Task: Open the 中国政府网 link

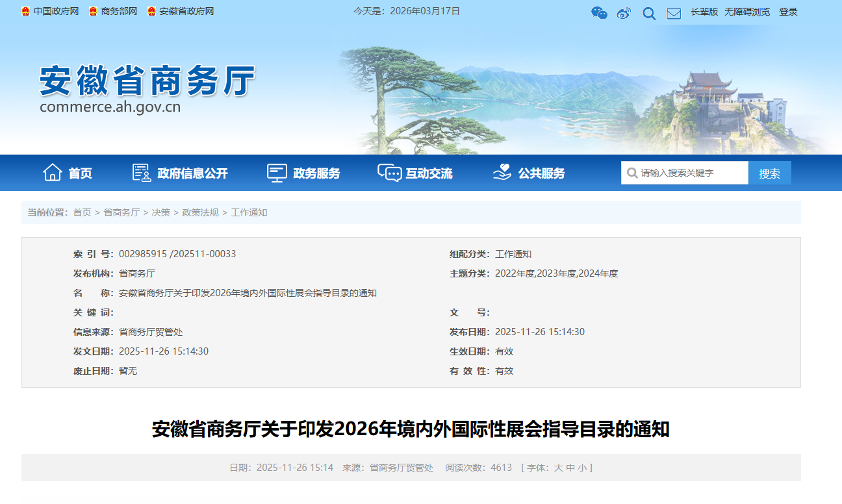Action: coord(56,12)
